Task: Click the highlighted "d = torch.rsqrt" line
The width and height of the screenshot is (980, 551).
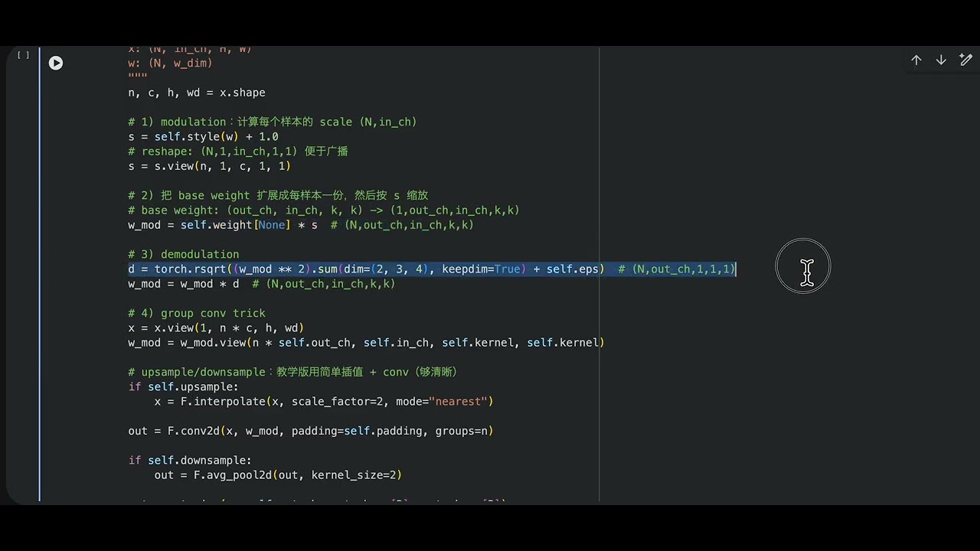Action: coord(432,269)
